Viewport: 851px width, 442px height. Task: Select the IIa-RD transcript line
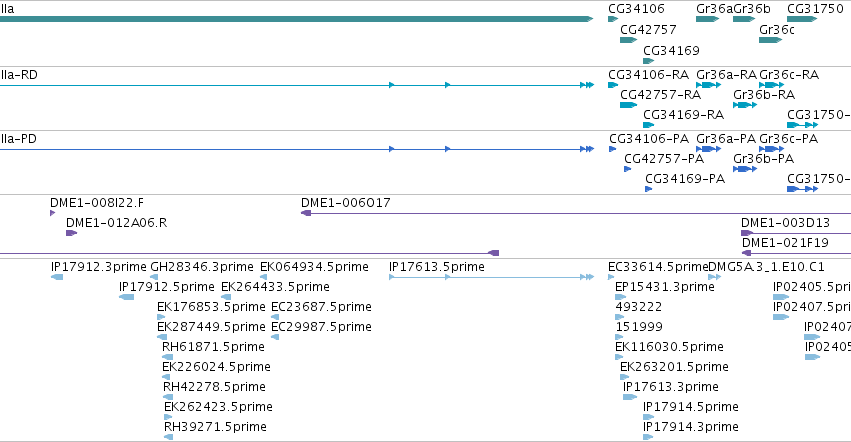coord(297,85)
